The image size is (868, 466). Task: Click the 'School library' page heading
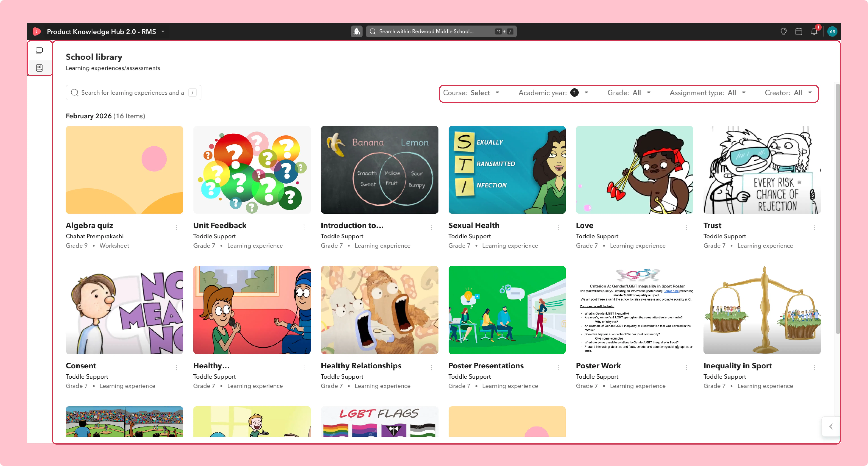[x=94, y=57]
